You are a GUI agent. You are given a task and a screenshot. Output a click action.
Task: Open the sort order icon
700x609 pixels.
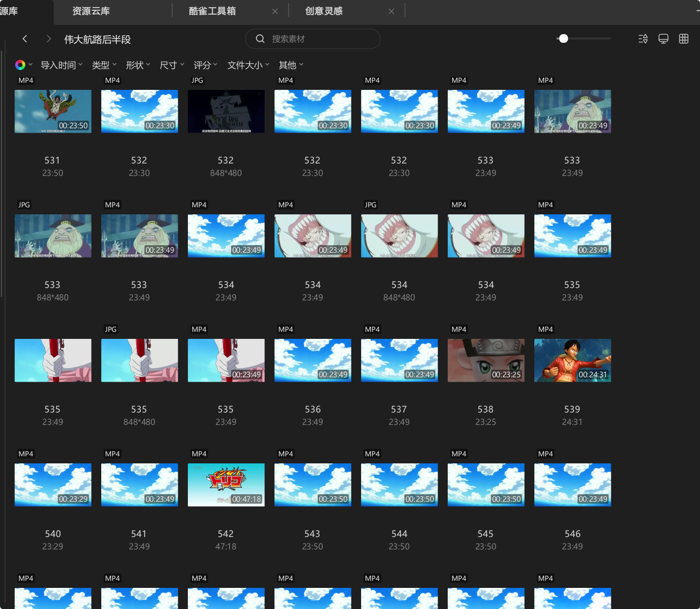click(x=643, y=39)
